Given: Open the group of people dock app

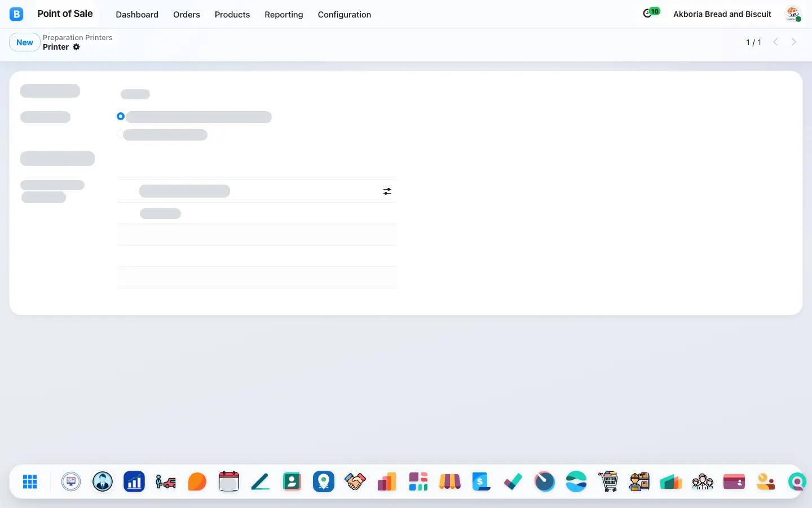Looking at the screenshot, I should [703, 481].
